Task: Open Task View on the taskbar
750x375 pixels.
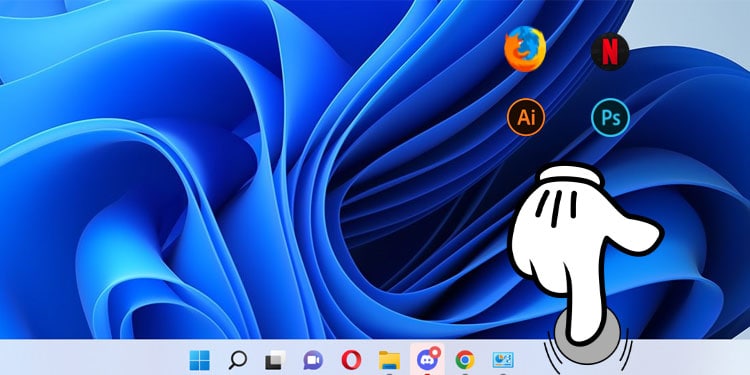Action: tap(275, 360)
